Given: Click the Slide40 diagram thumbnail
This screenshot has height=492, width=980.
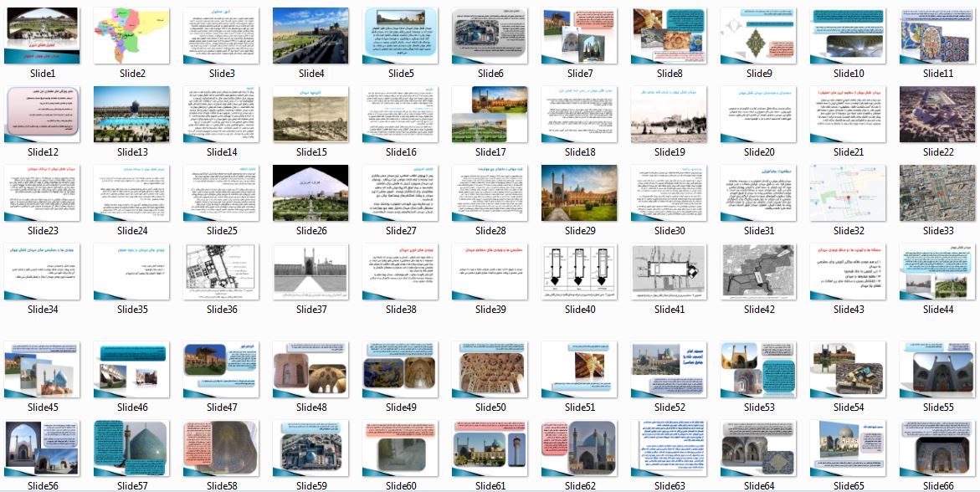Looking at the screenshot, I should click(x=579, y=272).
